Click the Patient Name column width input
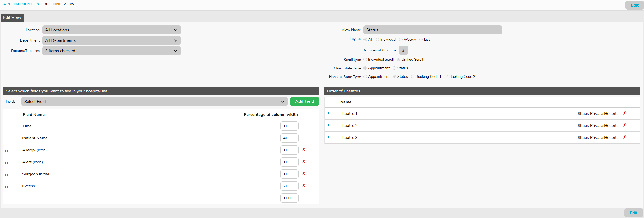Viewport: 644px width, 218px height. (289, 138)
